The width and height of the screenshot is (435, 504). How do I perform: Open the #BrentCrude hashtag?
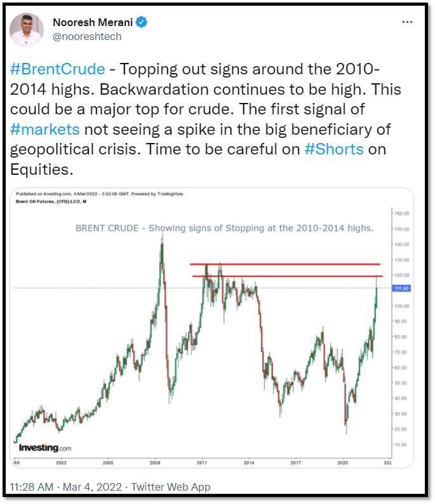(58, 69)
